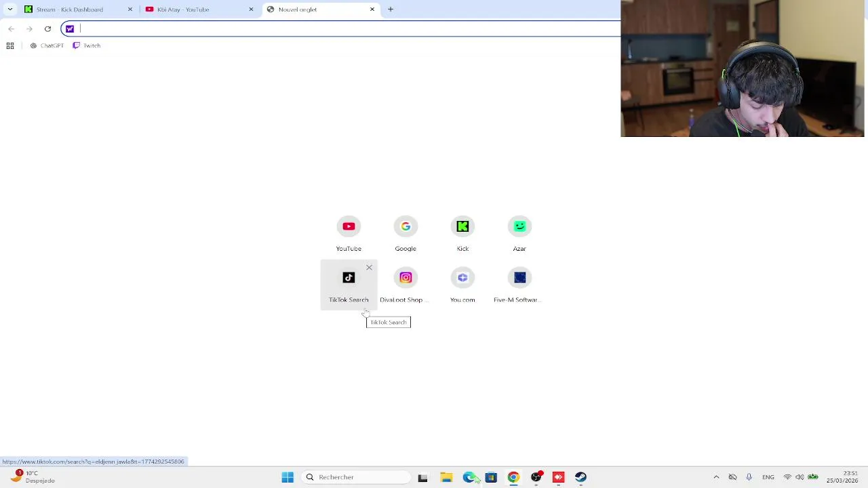The width and height of the screenshot is (868, 488).
Task: Open the Kick shortcut tile
Action: 462,235
